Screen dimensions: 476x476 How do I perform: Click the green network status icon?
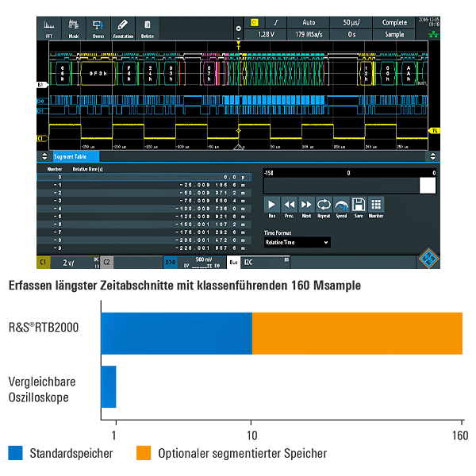point(433,34)
